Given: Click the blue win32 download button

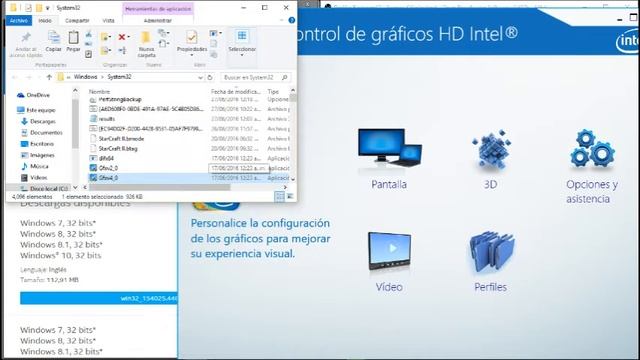Looking at the screenshot, I should point(98,298).
